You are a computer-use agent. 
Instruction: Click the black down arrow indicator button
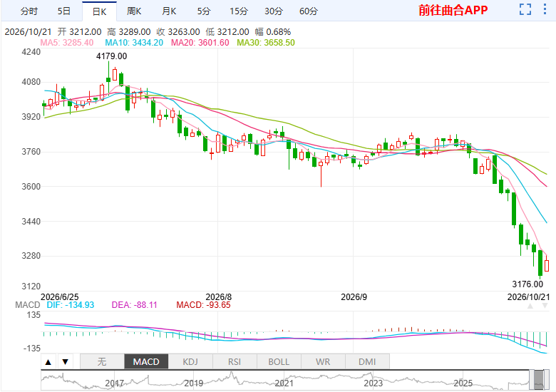(66, 362)
